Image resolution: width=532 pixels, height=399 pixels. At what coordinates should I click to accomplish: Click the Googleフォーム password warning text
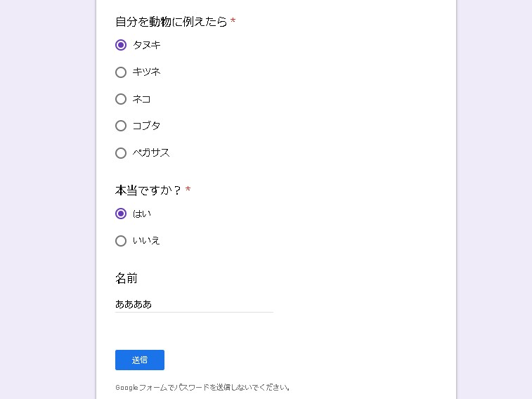202,387
